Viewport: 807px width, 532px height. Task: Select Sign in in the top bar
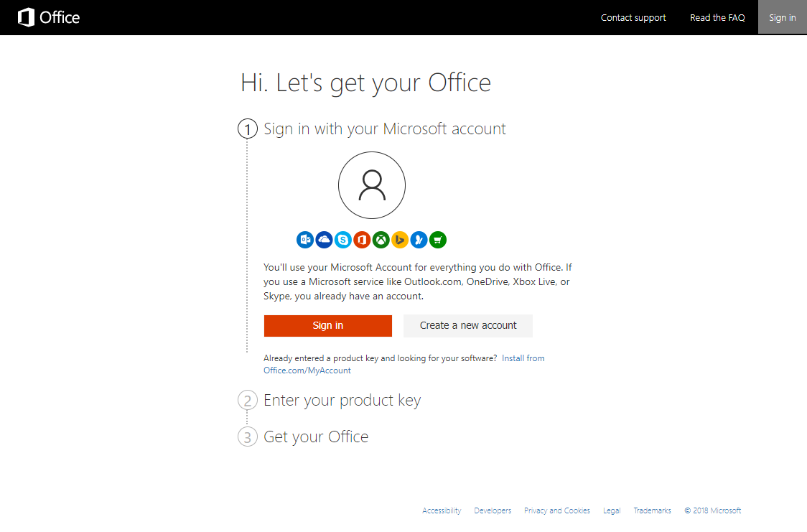pos(783,17)
